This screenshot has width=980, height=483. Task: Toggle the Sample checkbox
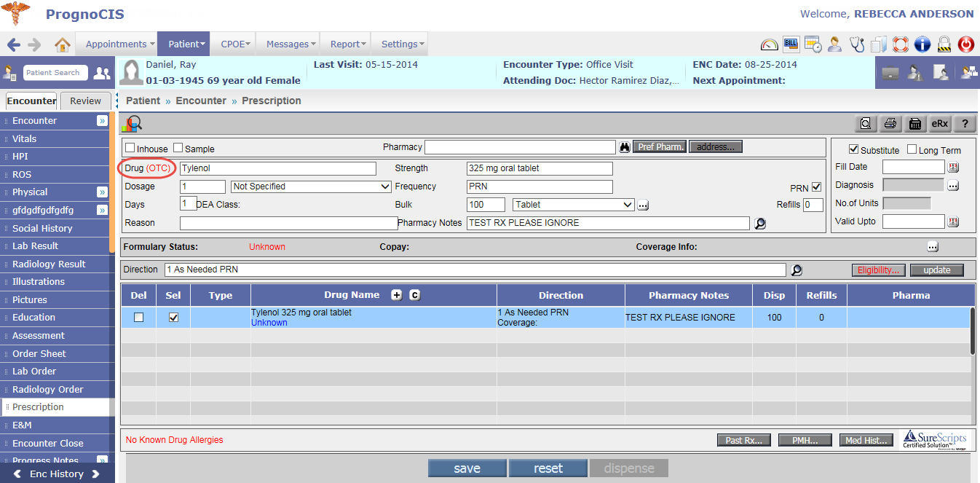coord(178,148)
